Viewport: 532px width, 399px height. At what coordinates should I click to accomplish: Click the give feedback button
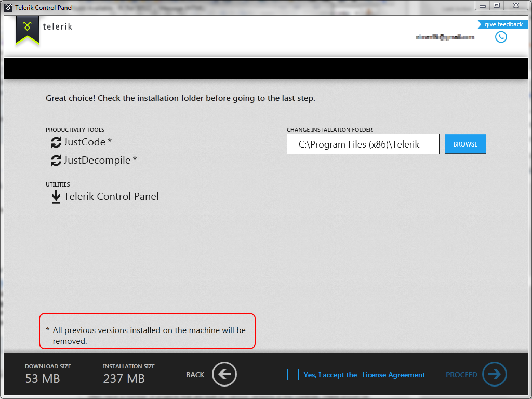coord(502,24)
